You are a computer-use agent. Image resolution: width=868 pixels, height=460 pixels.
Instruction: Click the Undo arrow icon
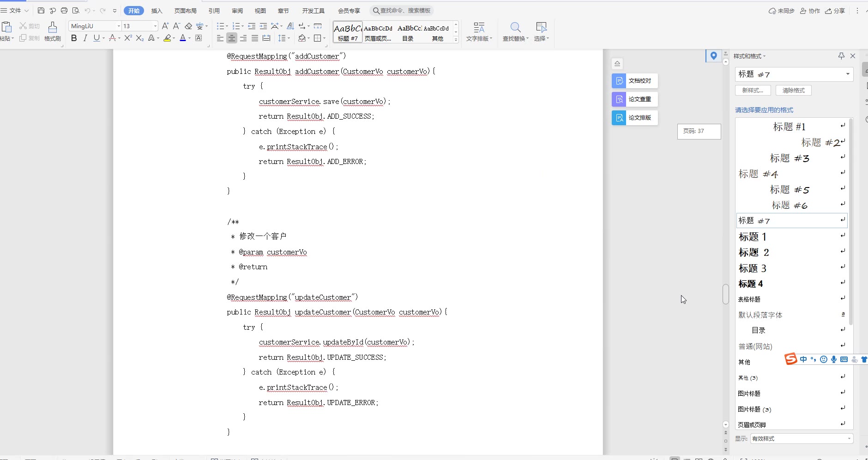(87, 11)
